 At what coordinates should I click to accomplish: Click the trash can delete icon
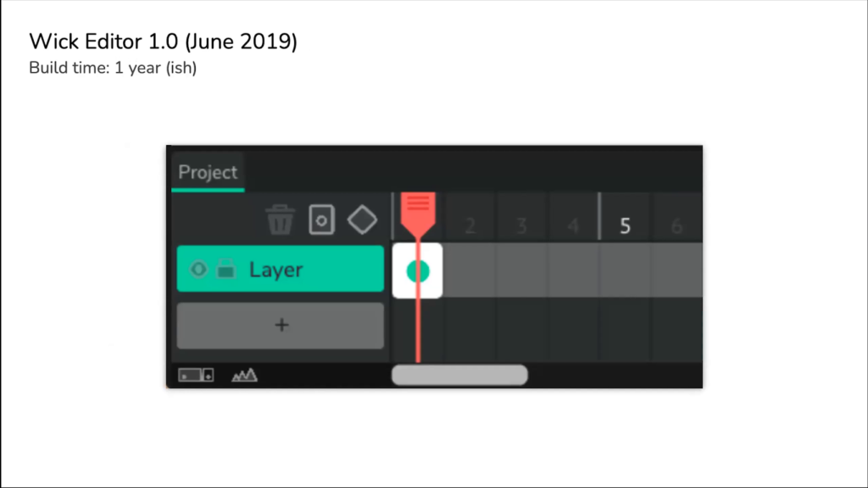click(x=280, y=219)
